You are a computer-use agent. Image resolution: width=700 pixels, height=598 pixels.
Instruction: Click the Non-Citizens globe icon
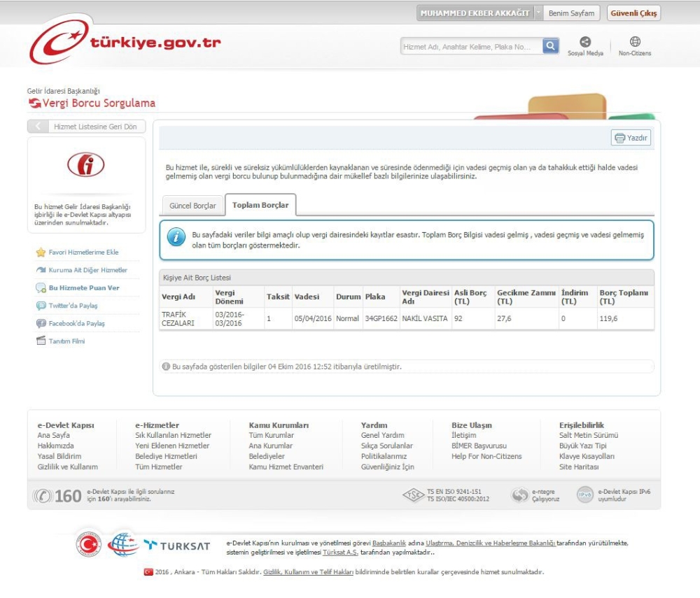[635, 42]
